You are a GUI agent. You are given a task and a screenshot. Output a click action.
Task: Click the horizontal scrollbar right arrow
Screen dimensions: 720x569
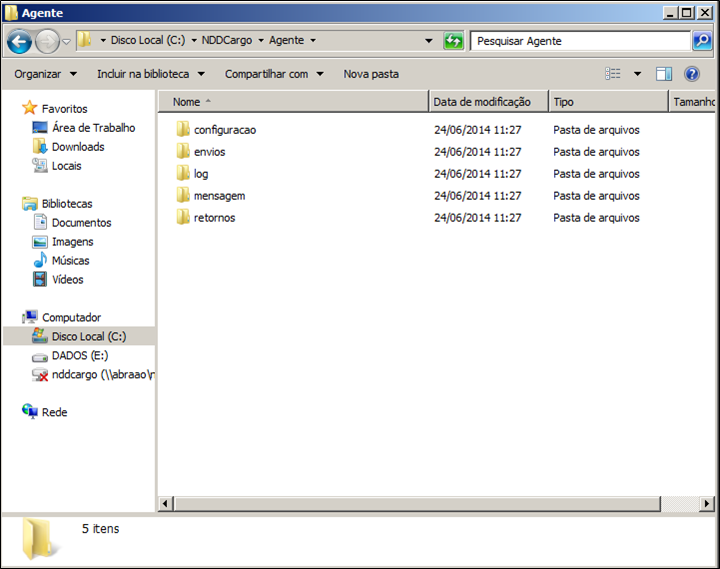[707, 503]
